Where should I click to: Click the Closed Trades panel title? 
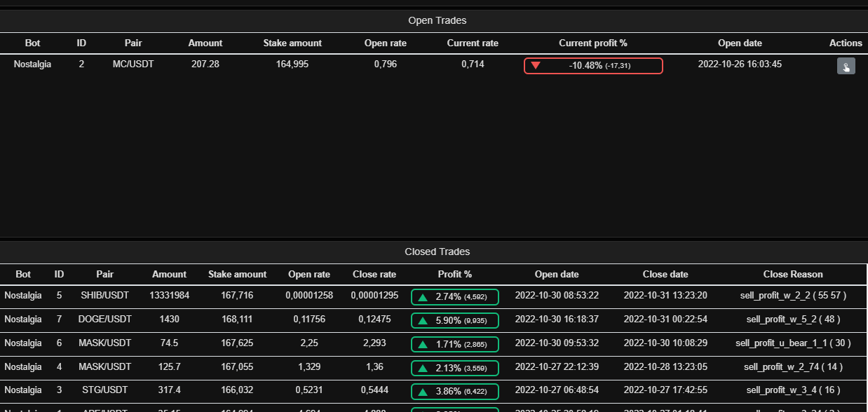click(438, 252)
